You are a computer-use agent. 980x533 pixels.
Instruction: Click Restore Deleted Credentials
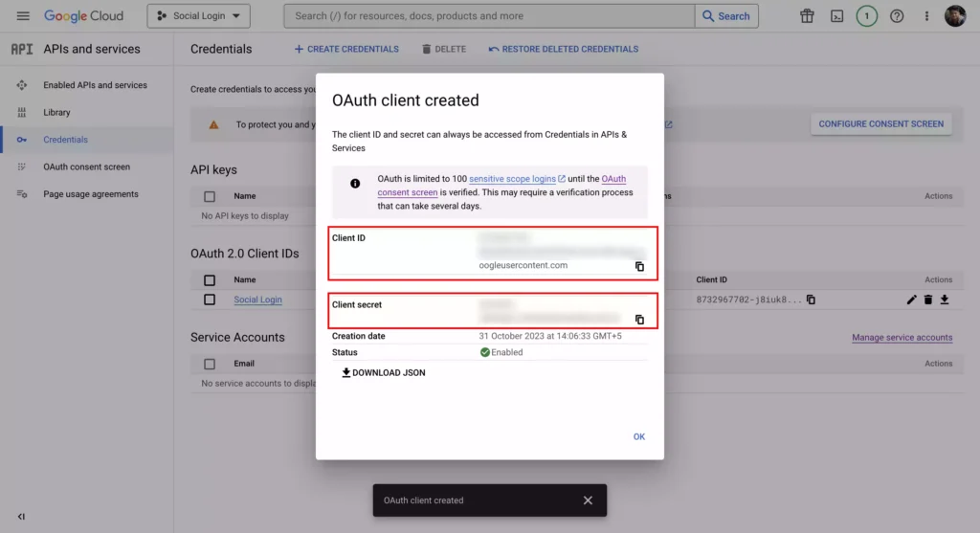coord(563,49)
